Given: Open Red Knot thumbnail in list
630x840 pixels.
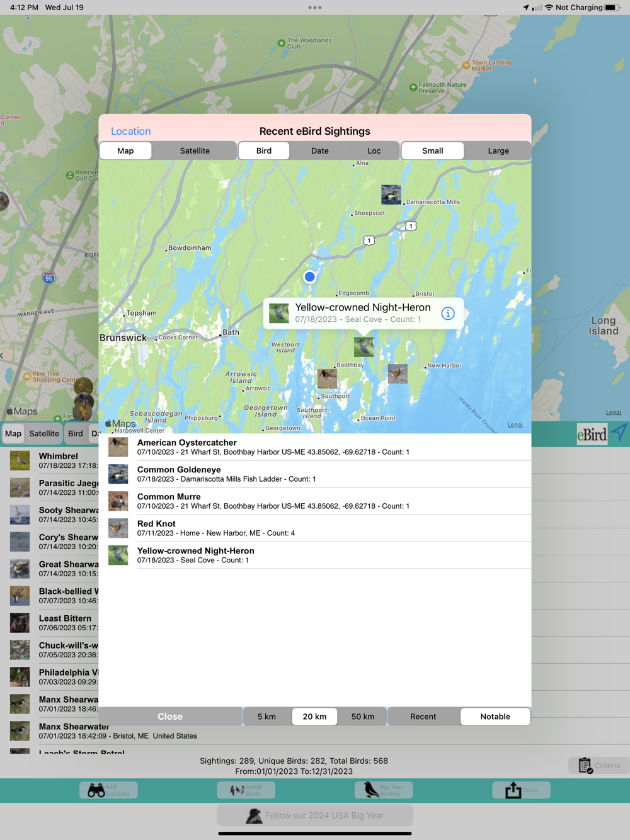Looking at the screenshot, I should (x=118, y=528).
